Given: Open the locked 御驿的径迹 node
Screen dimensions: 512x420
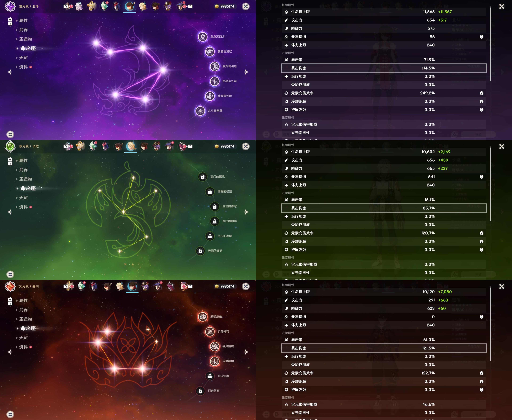Looking at the screenshot, I should [x=210, y=192].
